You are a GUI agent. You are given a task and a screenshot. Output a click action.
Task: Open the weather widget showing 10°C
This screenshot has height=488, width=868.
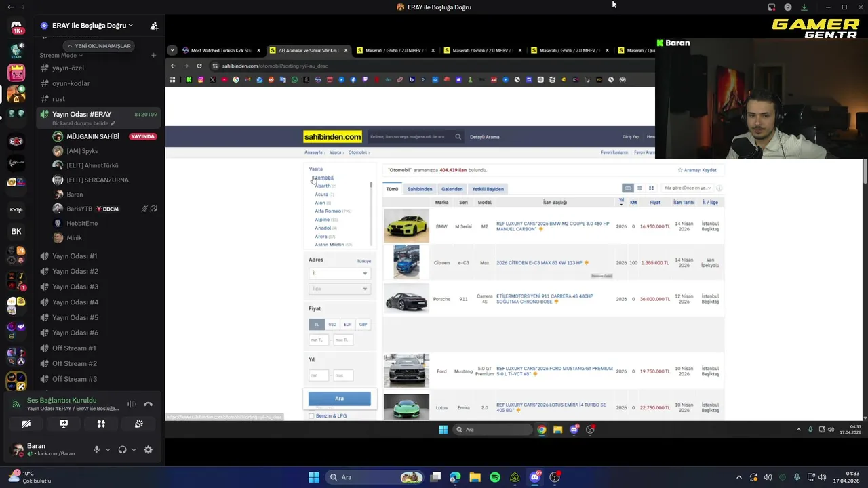[x=31, y=477]
